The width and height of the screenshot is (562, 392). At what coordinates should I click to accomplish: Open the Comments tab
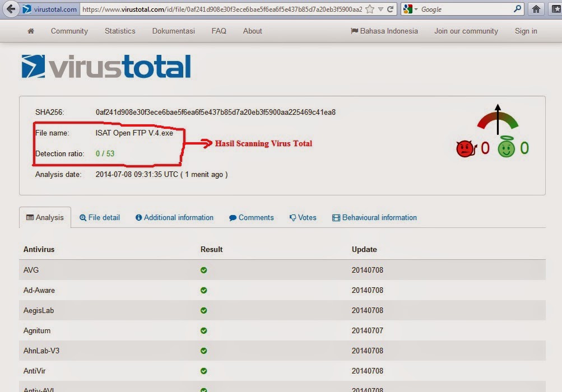click(x=251, y=218)
